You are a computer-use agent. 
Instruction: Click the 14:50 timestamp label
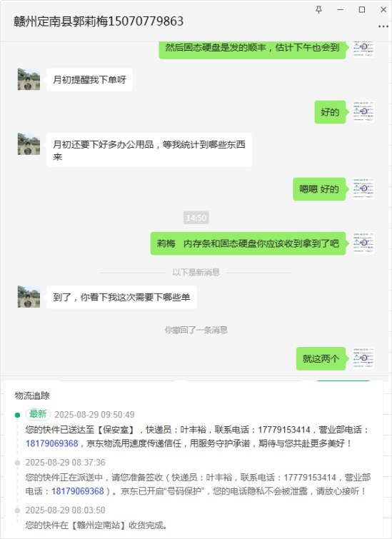(196, 218)
